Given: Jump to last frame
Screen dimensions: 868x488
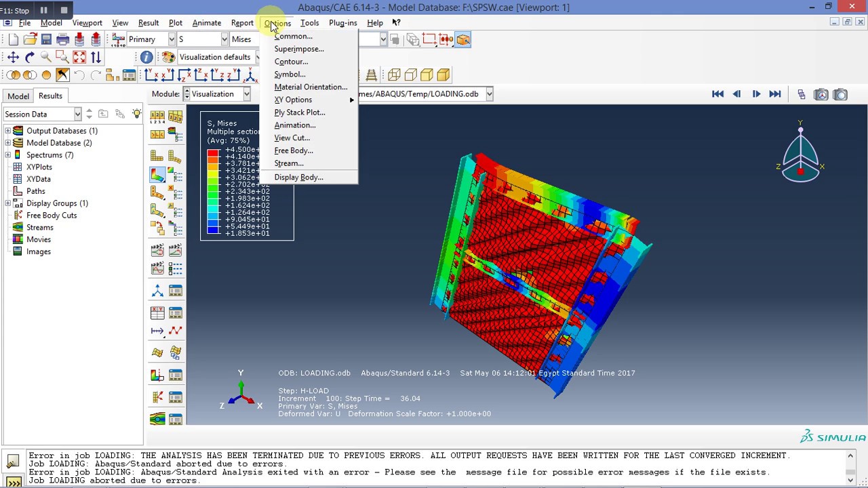Looking at the screenshot, I should (775, 94).
